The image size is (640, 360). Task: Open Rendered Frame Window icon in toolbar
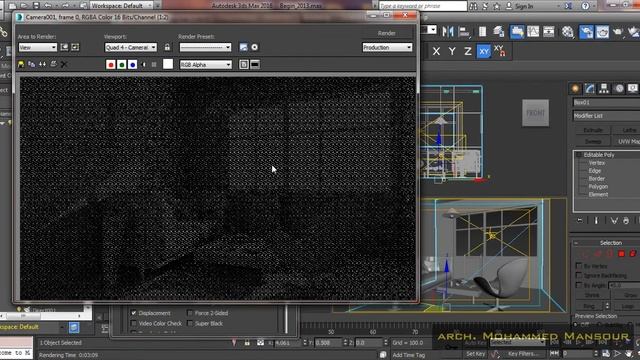[x=602, y=32]
